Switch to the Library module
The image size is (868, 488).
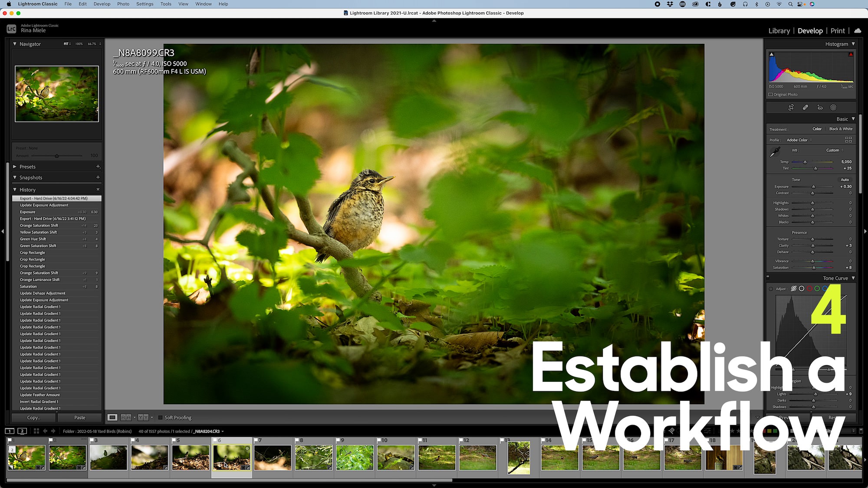coord(779,31)
